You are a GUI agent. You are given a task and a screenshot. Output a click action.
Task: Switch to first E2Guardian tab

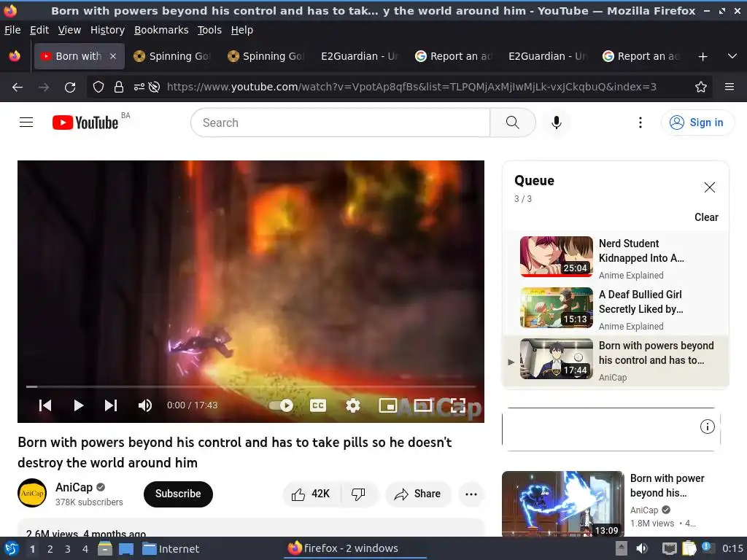pos(360,56)
